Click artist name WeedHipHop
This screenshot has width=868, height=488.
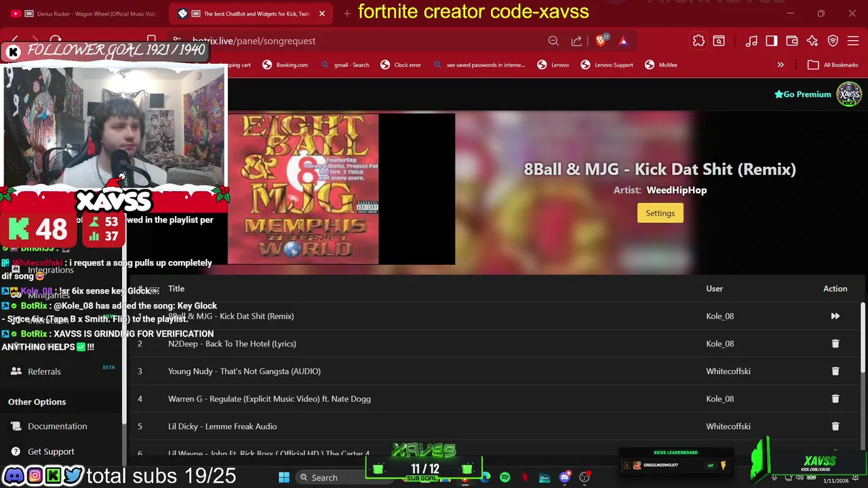pyautogui.click(x=676, y=190)
